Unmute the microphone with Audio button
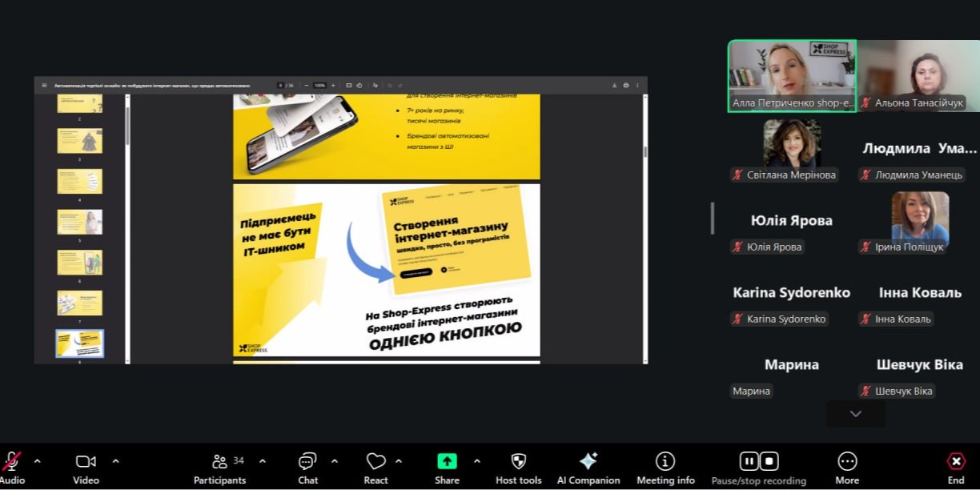This screenshot has width=980, height=490. click(x=12, y=468)
